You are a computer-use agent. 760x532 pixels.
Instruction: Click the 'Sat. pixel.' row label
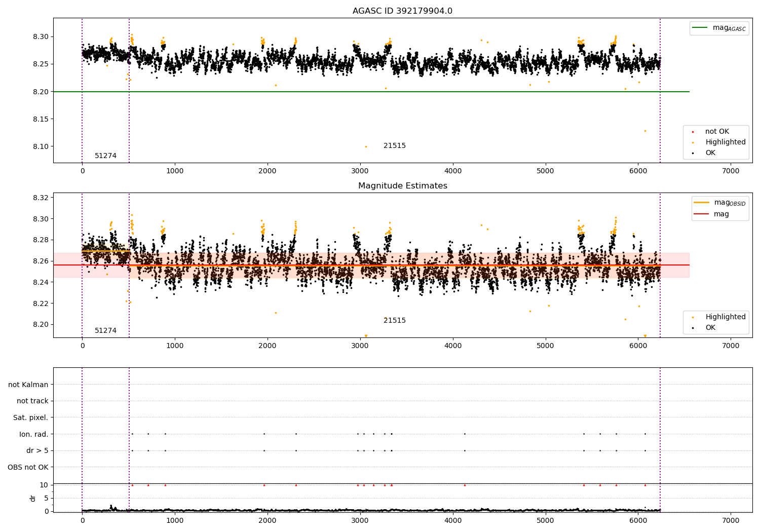click(x=31, y=417)
